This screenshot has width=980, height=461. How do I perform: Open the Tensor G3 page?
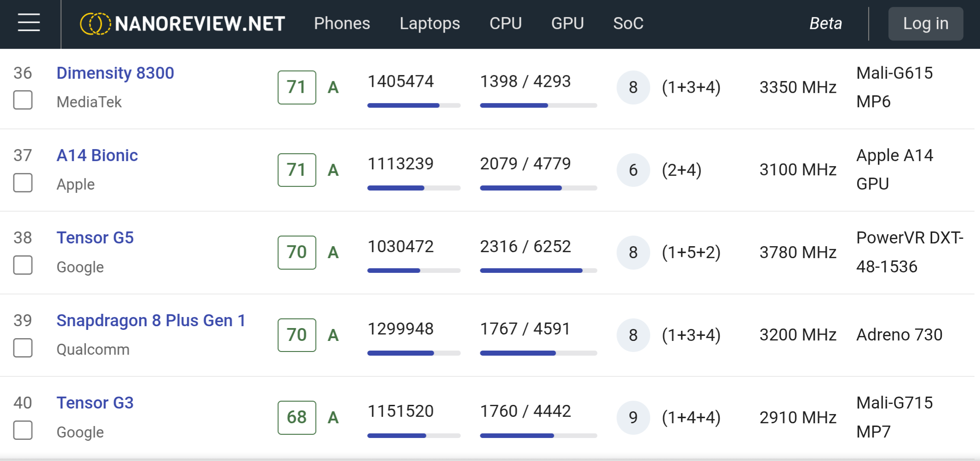[x=95, y=403]
